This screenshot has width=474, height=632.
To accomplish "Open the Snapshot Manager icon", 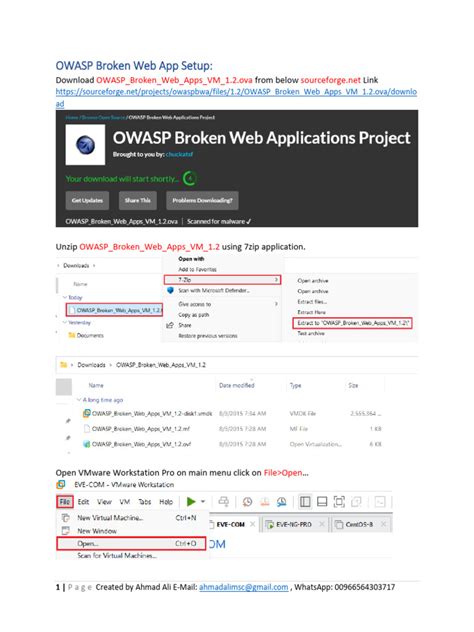I will point(282,502).
